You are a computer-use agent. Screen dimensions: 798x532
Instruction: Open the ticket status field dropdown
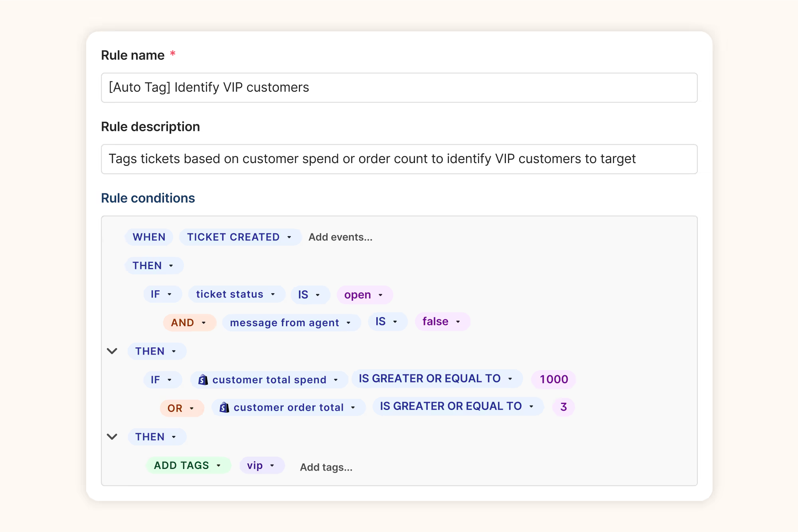point(236,294)
